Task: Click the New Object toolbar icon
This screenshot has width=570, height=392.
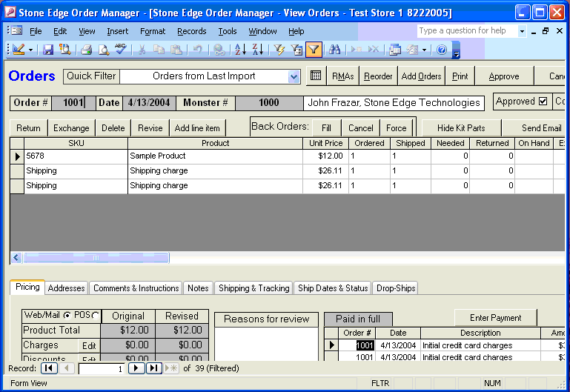Action: tap(412, 50)
